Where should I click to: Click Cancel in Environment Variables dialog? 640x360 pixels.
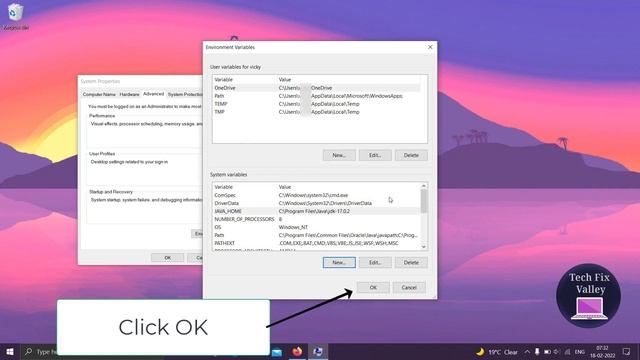pos(409,287)
